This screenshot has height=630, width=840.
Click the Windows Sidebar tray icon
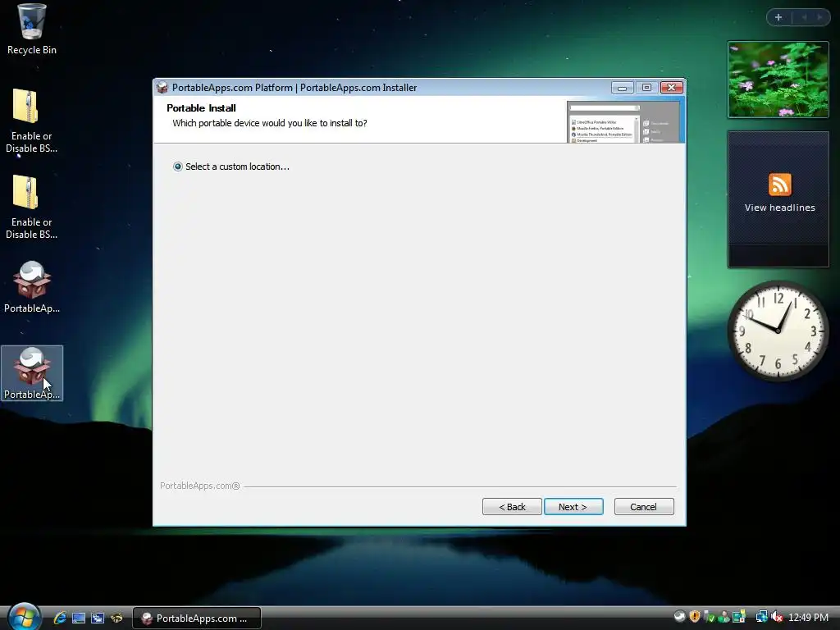point(739,617)
